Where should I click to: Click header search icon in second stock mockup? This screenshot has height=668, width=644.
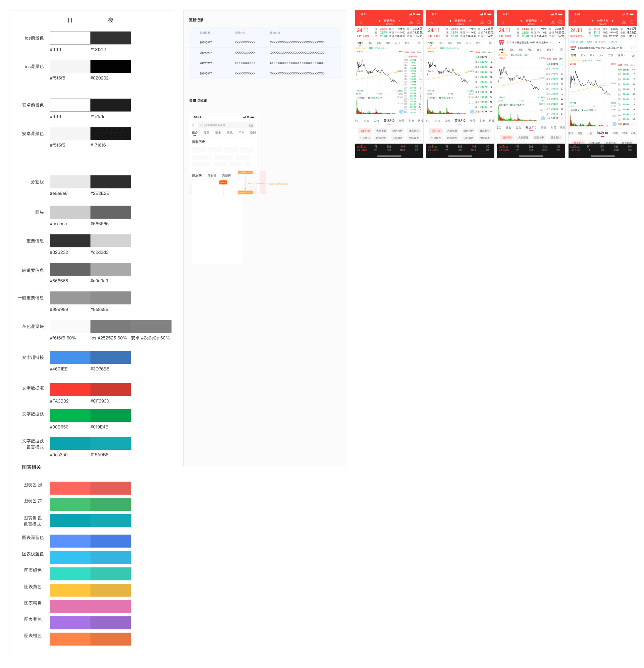[x=489, y=22]
